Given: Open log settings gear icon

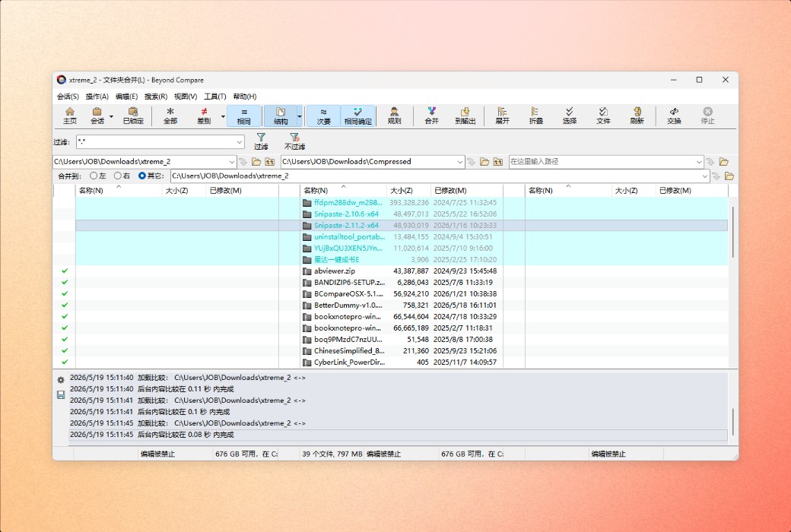Looking at the screenshot, I should coord(61,380).
